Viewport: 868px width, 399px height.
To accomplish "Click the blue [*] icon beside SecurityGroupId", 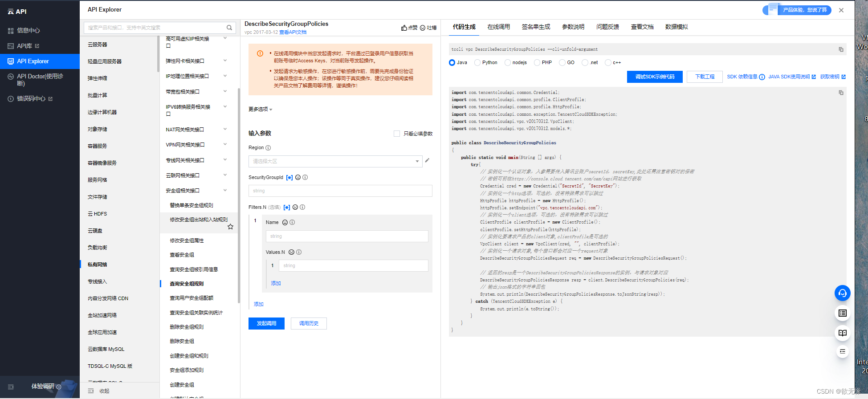I will click(289, 177).
